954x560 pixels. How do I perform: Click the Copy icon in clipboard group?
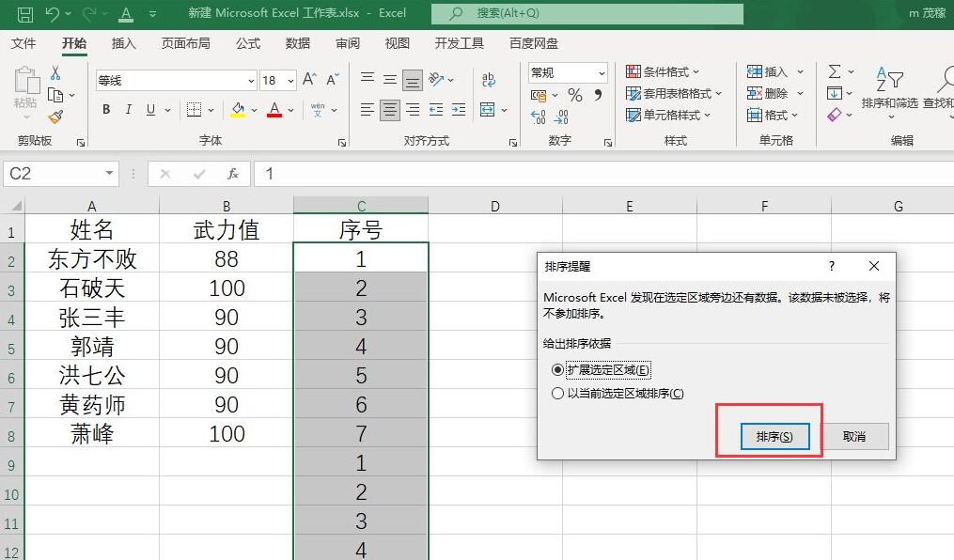(55, 95)
